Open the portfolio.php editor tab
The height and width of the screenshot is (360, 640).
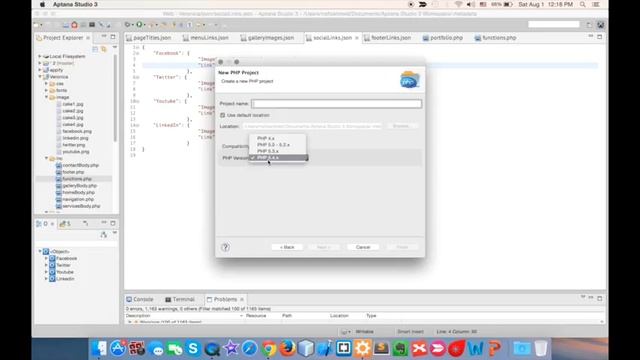pyautogui.click(x=443, y=38)
